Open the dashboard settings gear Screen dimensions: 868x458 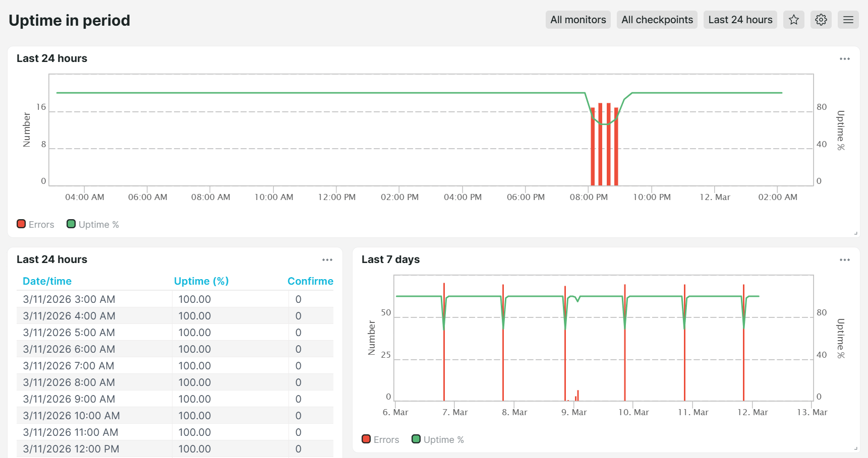821,20
